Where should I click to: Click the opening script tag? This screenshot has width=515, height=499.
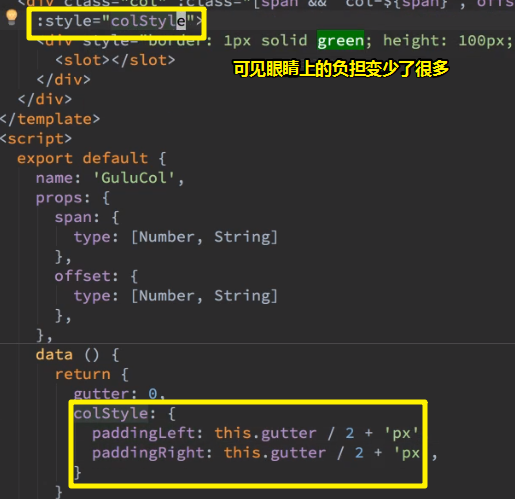36,139
